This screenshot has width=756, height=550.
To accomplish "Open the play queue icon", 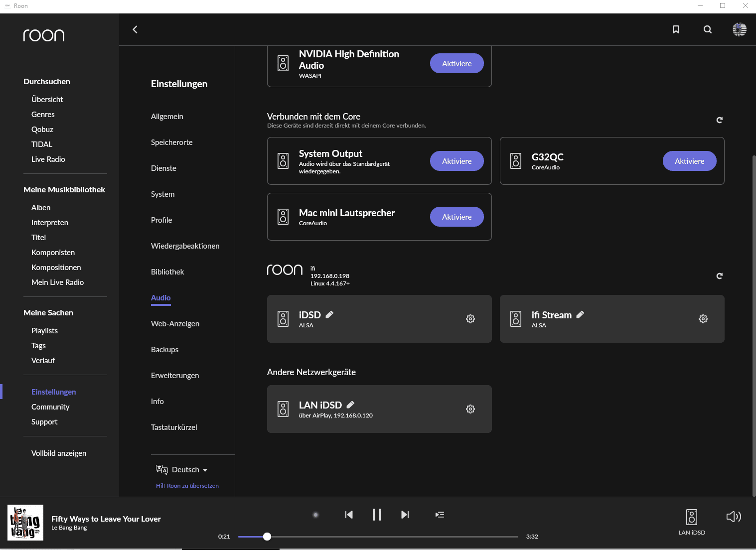I will pyautogui.click(x=440, y=515).
